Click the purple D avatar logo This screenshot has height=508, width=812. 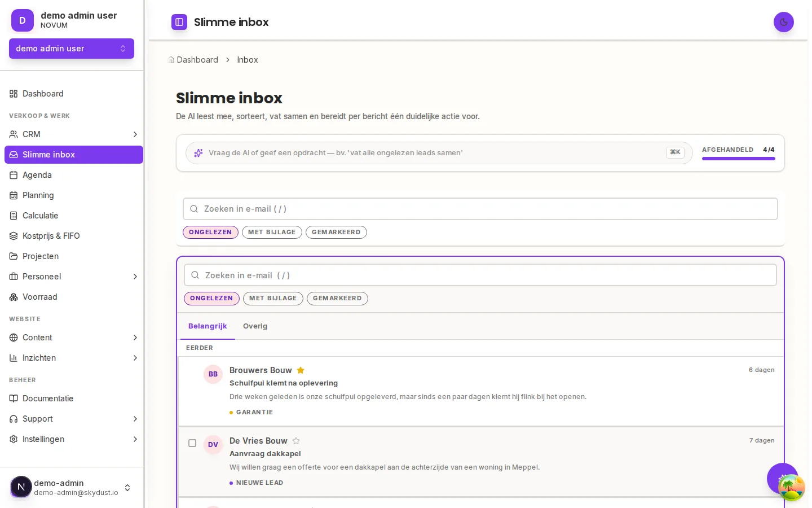tap(23, 20)
